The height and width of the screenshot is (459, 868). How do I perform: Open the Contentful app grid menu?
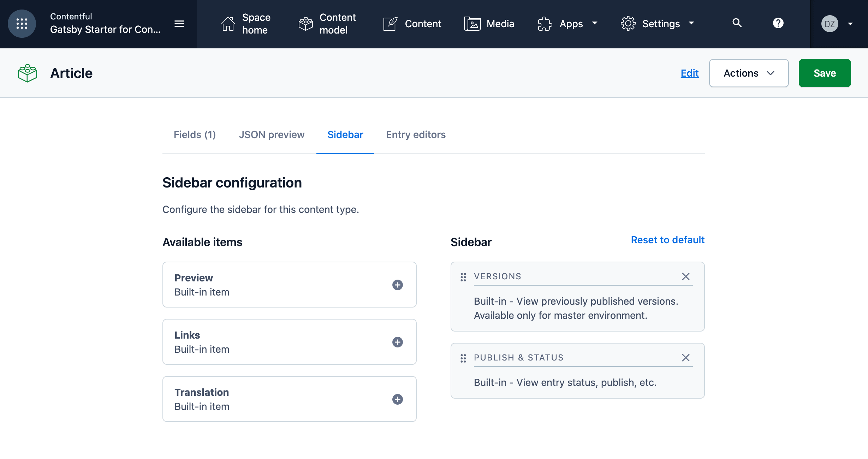22,23
